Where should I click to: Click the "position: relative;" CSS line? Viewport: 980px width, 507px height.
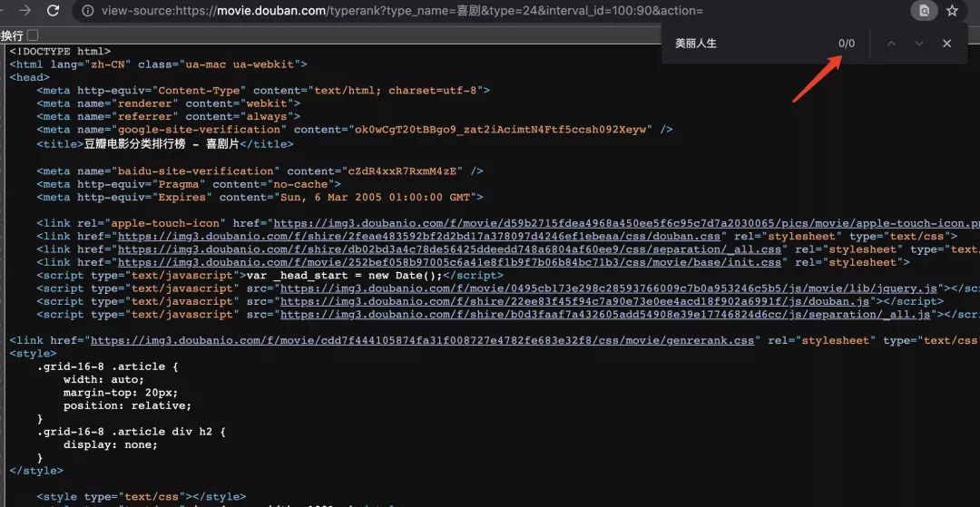(128, 405)
